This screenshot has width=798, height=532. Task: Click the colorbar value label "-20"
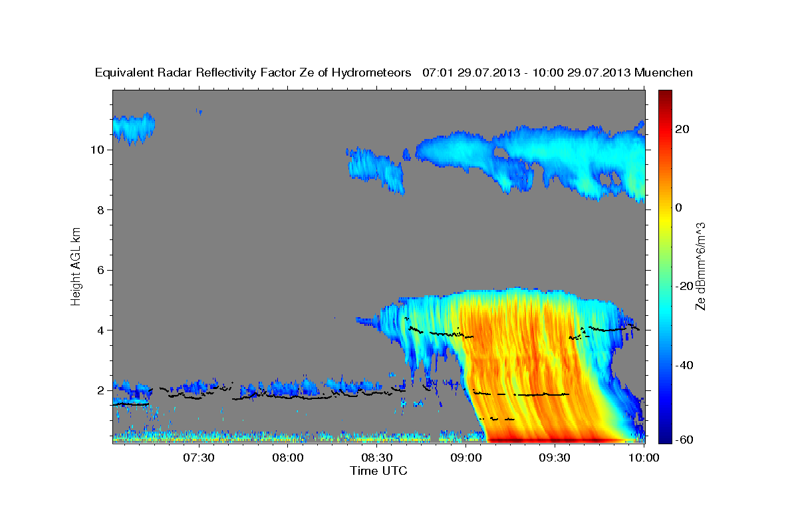(684, 286)
